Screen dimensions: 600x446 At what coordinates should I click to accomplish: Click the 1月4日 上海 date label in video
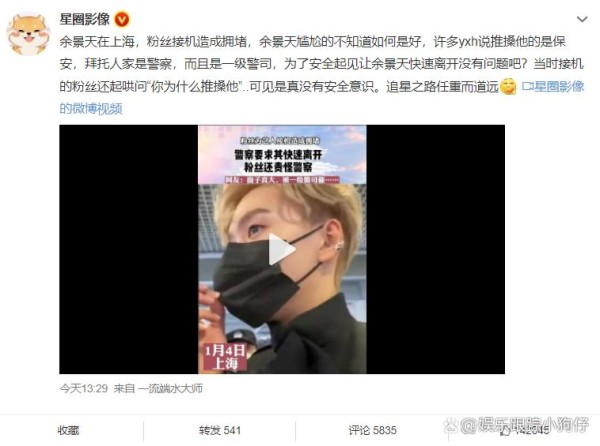tap(225, 357)
